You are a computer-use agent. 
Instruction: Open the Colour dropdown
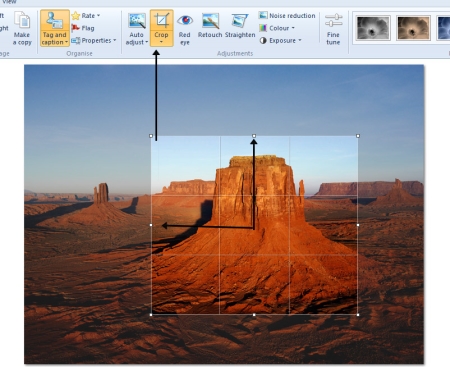277,28
